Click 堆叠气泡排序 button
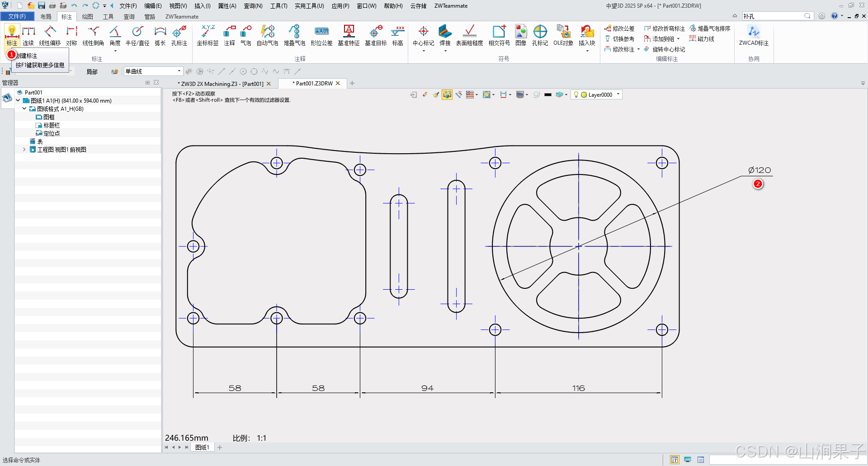 click(x=710, y=28)
